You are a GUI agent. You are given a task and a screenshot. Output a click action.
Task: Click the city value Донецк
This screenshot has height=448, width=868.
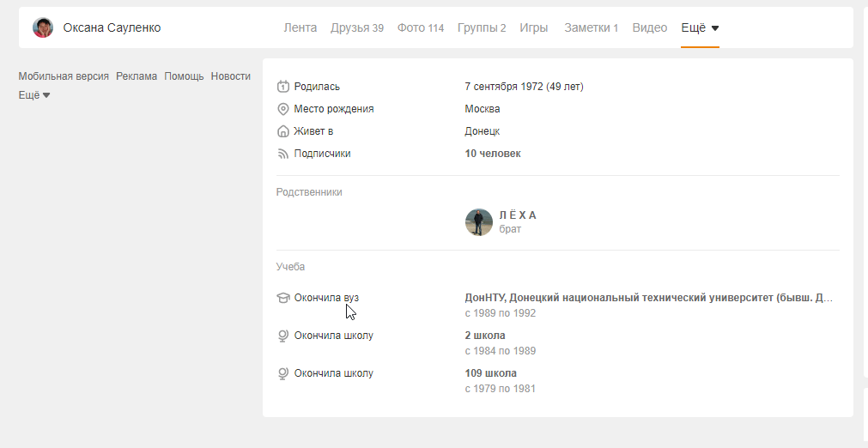483,131
